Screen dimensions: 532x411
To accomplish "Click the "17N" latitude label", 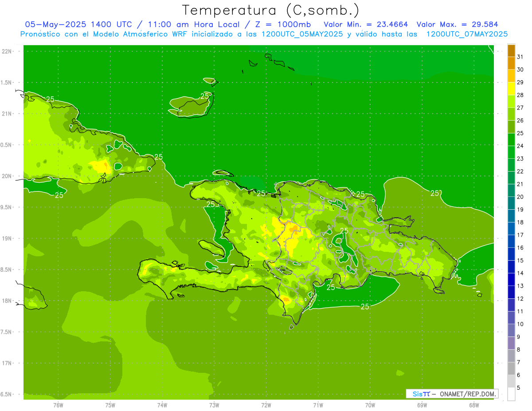I will 8,364.
